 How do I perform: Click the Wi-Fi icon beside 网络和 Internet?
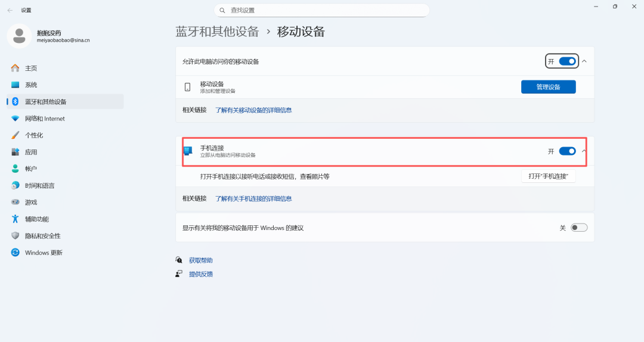click(15, 118)
